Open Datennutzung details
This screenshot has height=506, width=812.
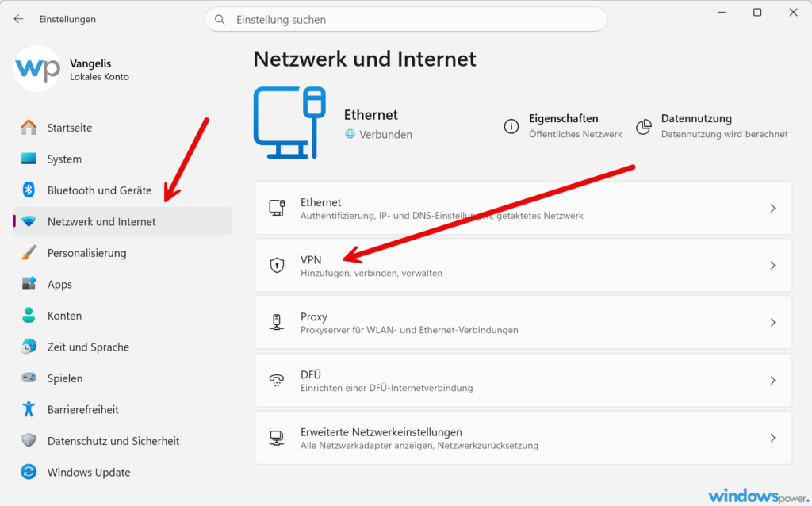coord(711,126)
